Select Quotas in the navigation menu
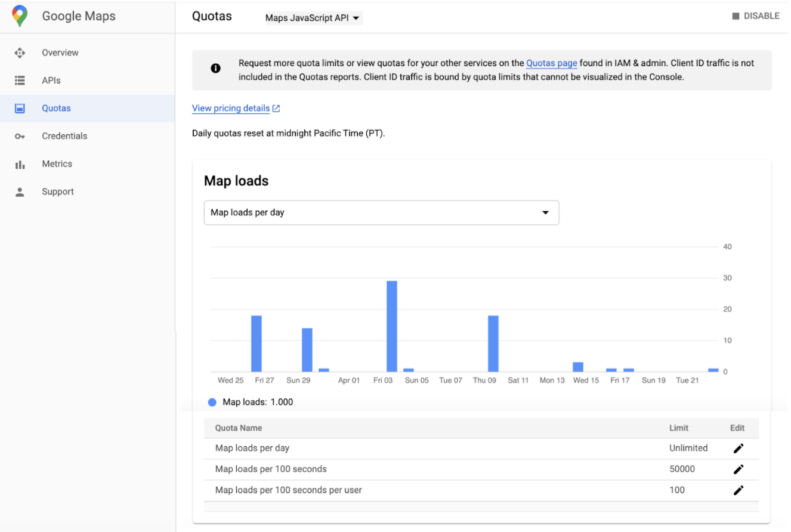Image resolution: width=791 pixels, height=532 pixels. point(57,108)
